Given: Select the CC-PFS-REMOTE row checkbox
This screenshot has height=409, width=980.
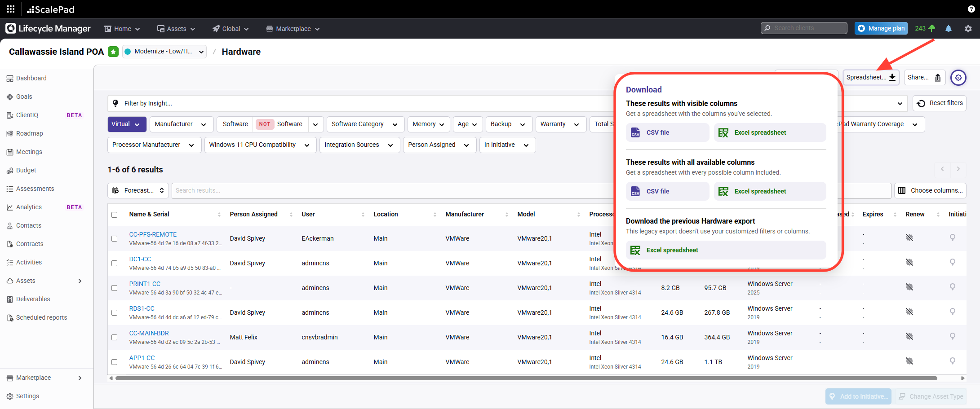Looking at the screenshot, I should [x=115, y=238].
